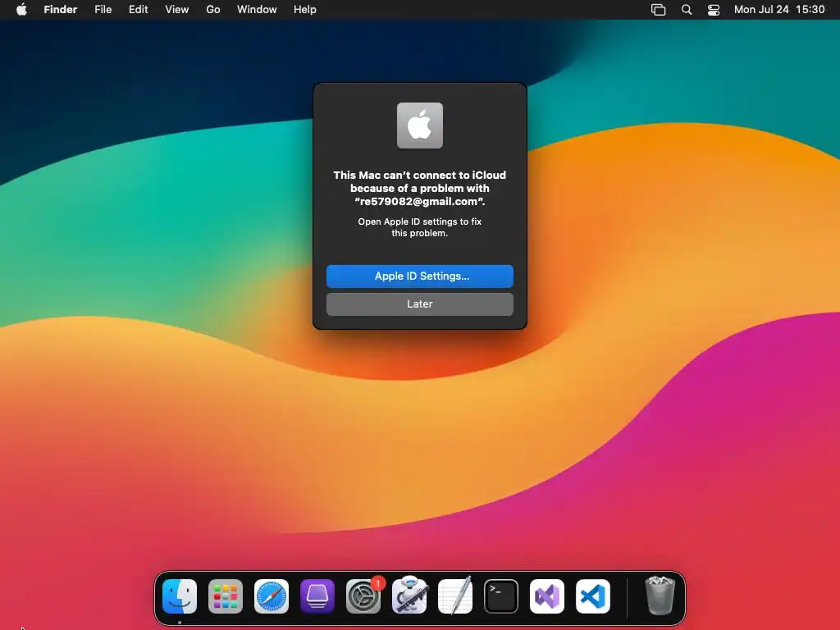Image resolution: width=840 pixels, height=630 pixels.
Task: Open TextEdit from the Dock
Action: tap(455, 595)
